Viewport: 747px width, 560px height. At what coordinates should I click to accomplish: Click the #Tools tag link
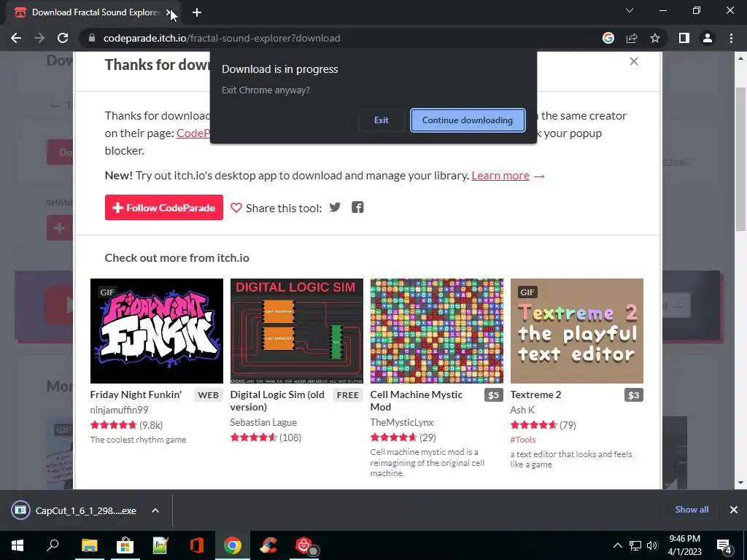[x=522, y=439]
